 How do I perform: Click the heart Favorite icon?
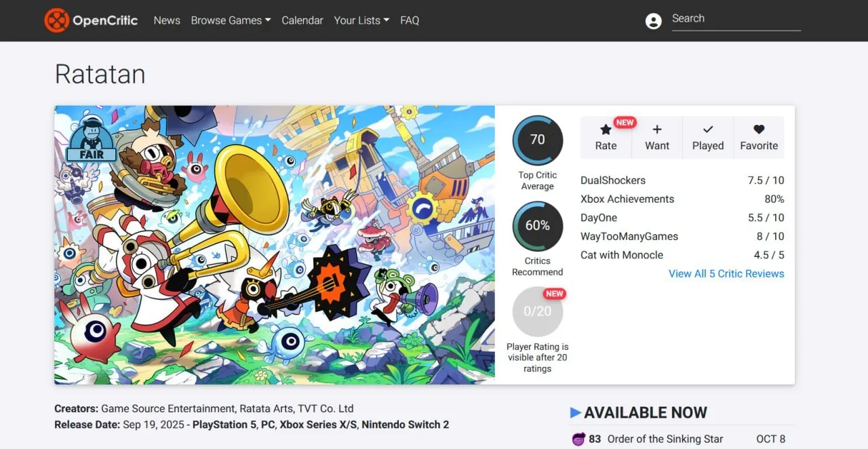pyautogui.click(x=759, y=130)
